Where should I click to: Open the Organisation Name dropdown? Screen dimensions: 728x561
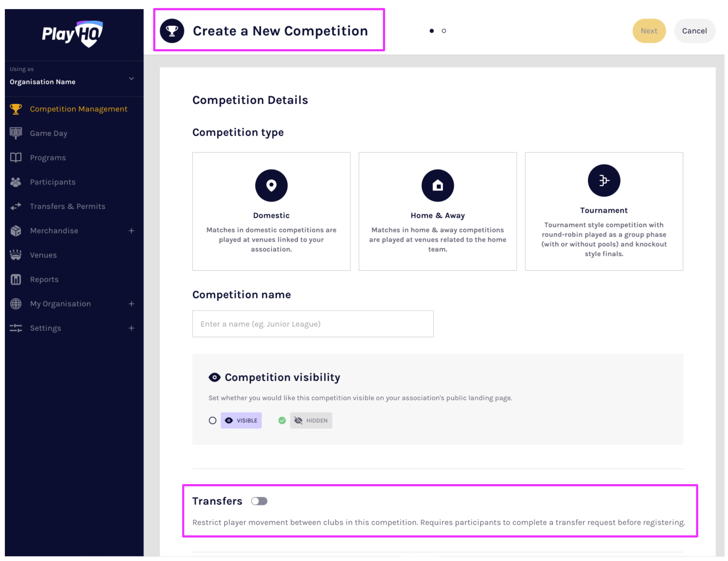click(131, 79)
